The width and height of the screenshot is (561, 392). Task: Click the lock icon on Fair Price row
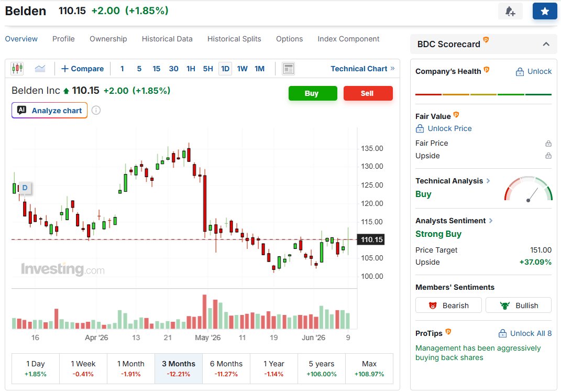[548, 144]
